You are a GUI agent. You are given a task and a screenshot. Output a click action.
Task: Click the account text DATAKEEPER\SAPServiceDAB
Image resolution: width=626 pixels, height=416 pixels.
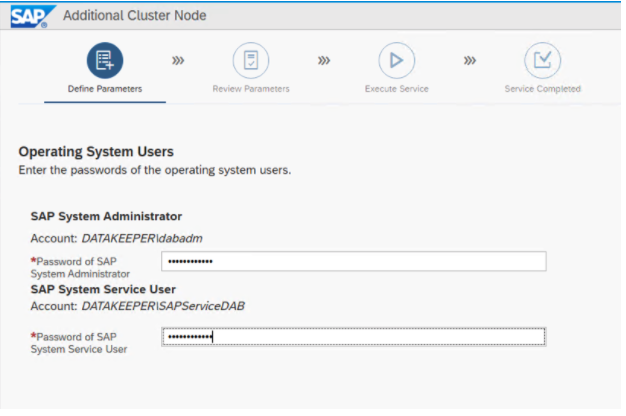163,306
